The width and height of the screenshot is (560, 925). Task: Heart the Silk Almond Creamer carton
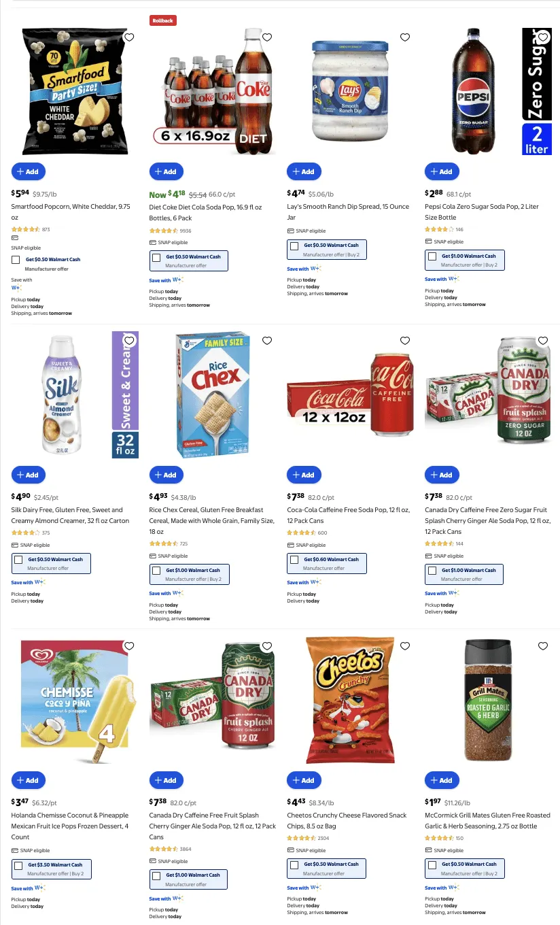pos(129,340)
